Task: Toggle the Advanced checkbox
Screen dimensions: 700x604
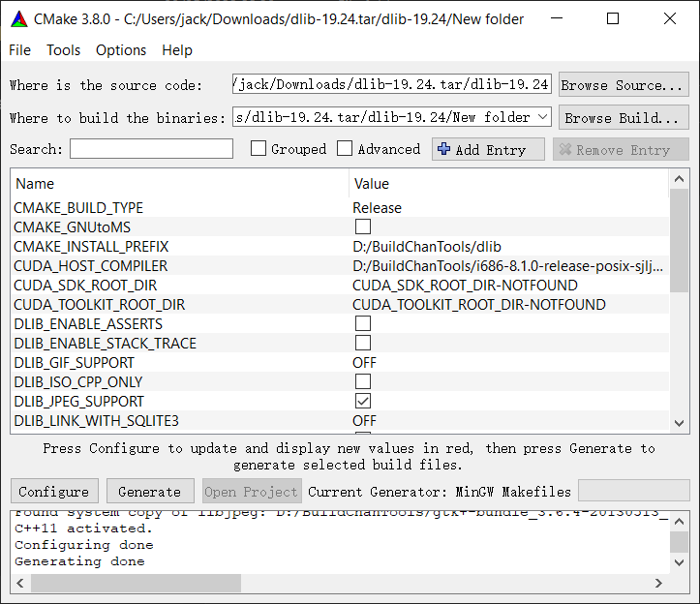Action: click(345, 149)
